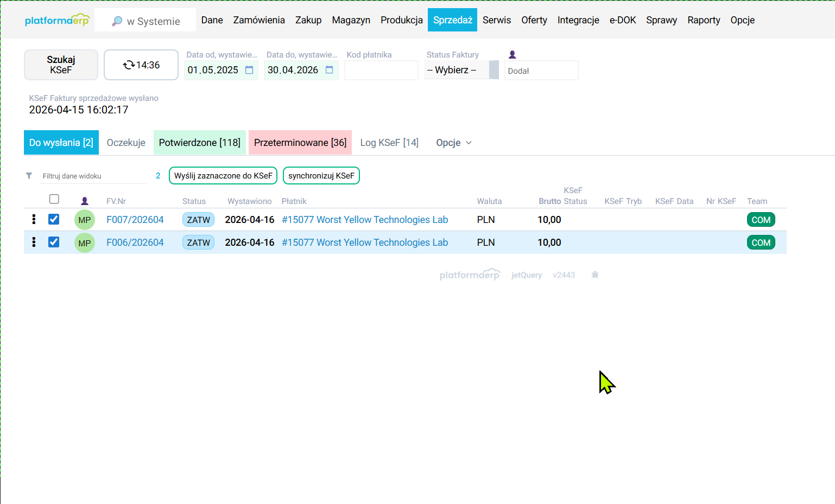Click the refresh timer icon showing 14:36
This screenshot has width=835, height=504.
tap(129, 65)
